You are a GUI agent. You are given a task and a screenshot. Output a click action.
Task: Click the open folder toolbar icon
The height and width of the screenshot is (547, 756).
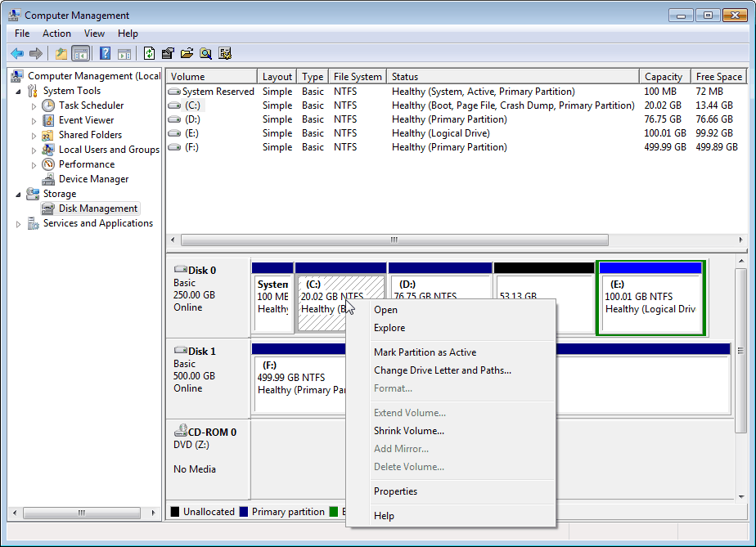[187, 53]
